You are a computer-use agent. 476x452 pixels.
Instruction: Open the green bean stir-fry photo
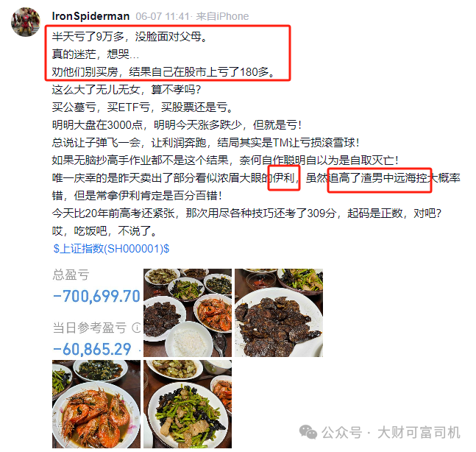tap(188, 404)
